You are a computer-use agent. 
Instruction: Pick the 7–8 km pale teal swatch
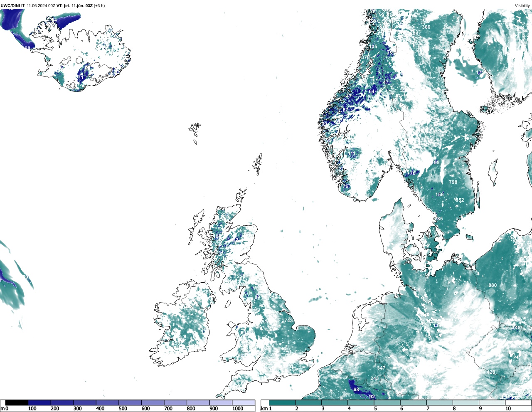click(440, 402)
